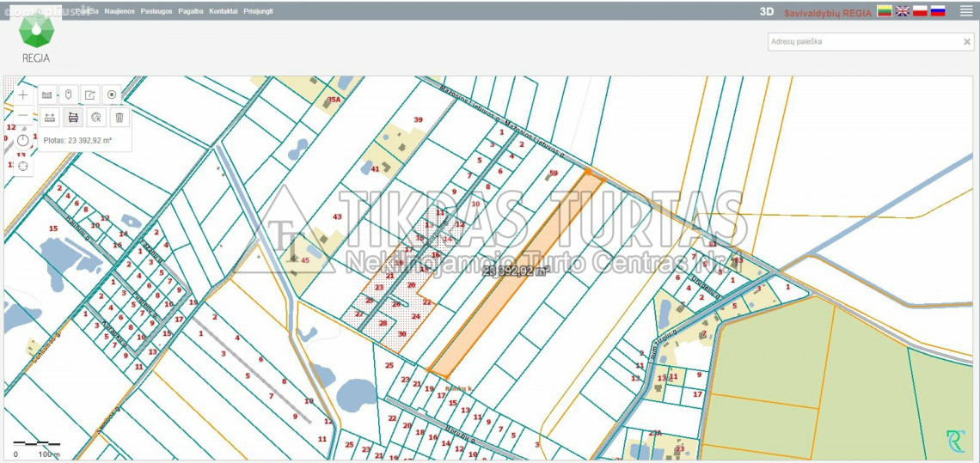Toggle the area measurement tool

(74, 118)
